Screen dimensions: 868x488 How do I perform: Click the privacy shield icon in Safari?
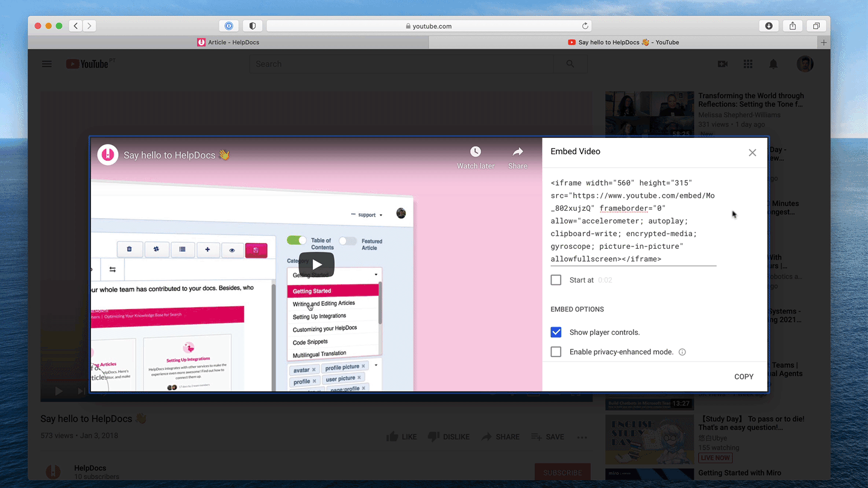(x=253, y=26)
